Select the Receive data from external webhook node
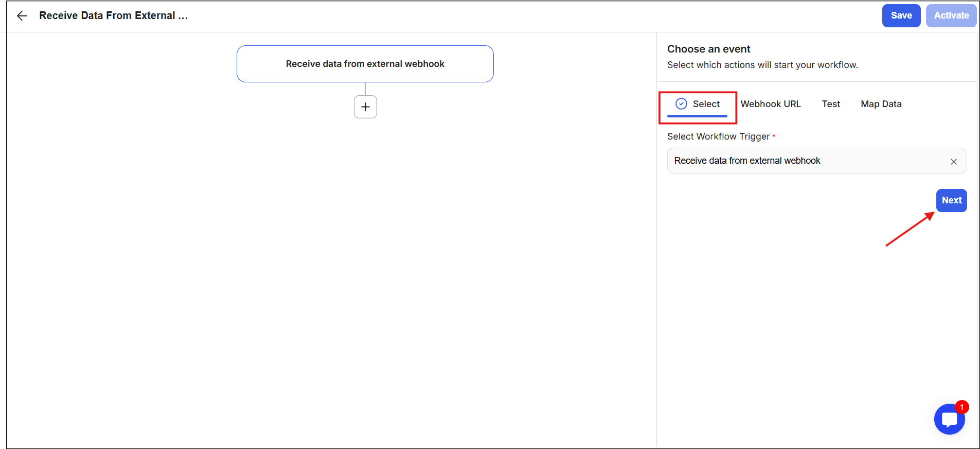Viewport: 980px width, 449px height. click(x=365, y=64)
